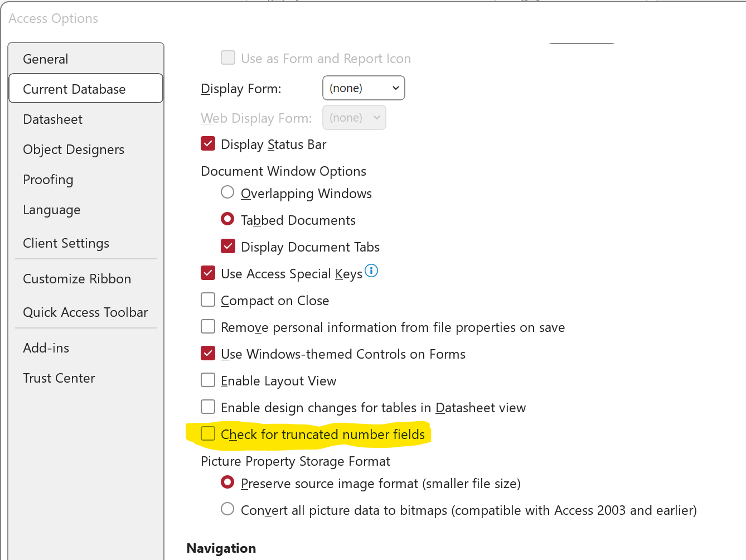Viewport: 746px width, 560px height.
Task: Open Trust Center settings
Action: 59,378
